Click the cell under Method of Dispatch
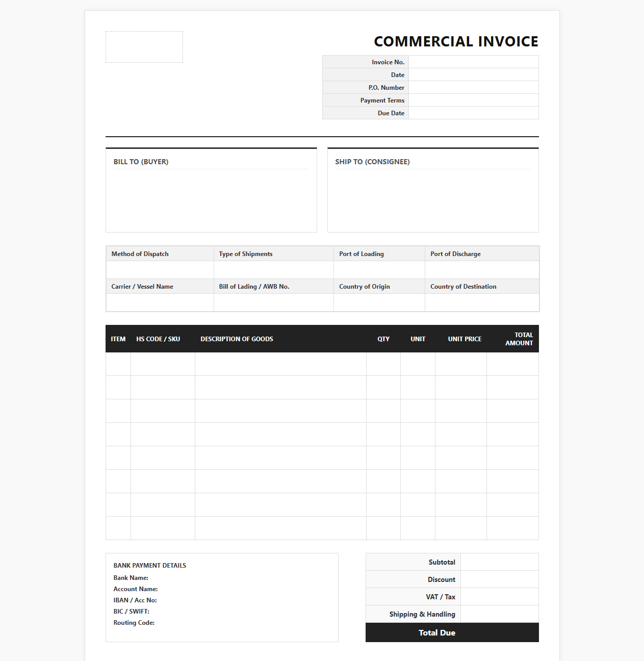This screenshot has height=661, width=644. coord(160,270)
